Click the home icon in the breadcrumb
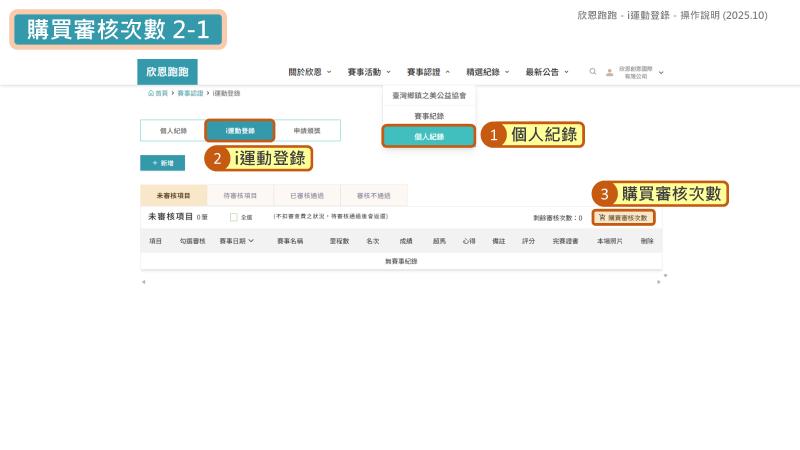This screenshot has height=450, width=800. tap(151, 93)
